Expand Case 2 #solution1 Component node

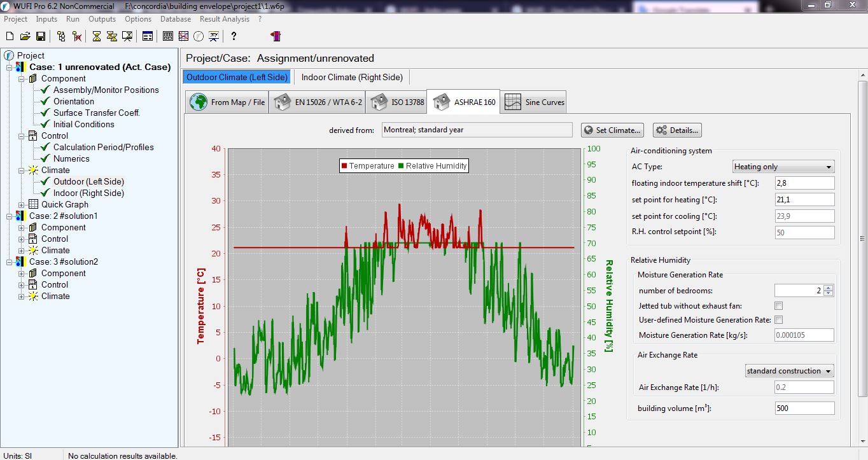tap(22, 227)
